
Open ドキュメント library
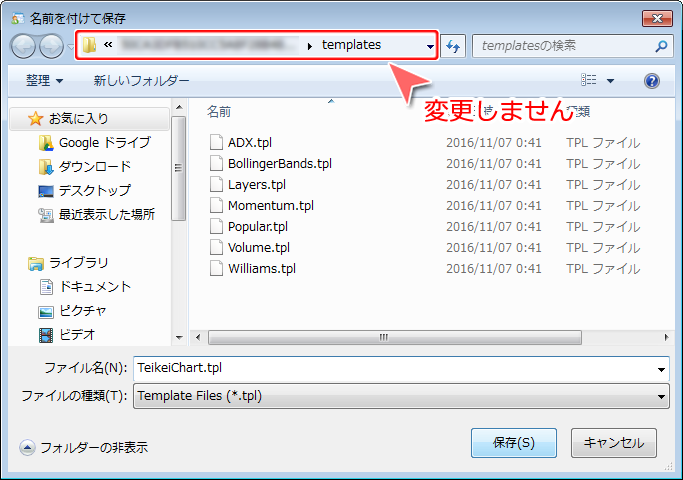[95, 287]
